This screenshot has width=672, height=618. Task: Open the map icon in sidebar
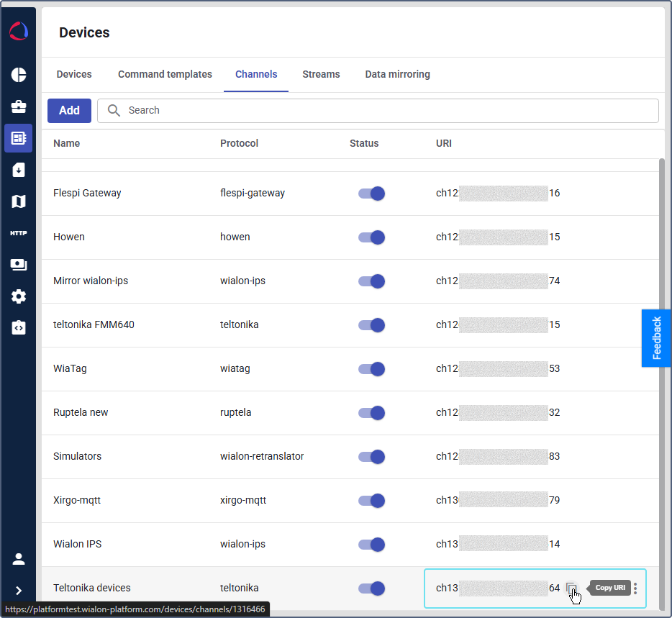click(19, 201)
